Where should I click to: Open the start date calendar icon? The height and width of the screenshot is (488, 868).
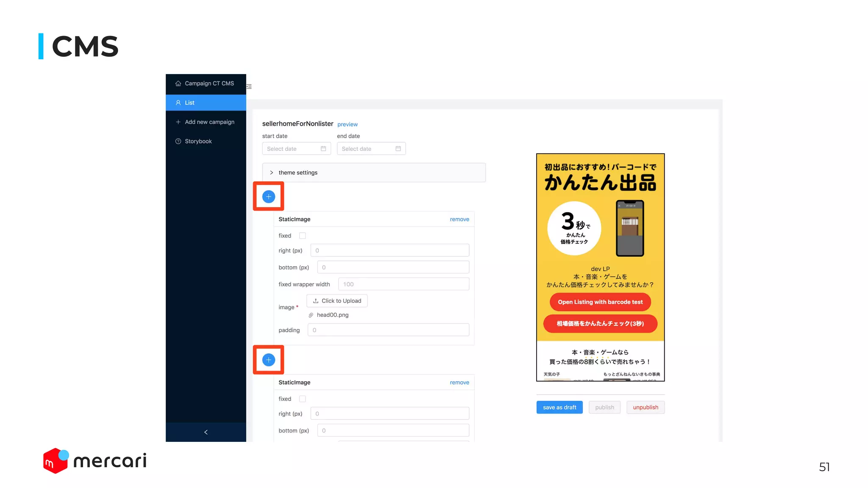point(323,149)
